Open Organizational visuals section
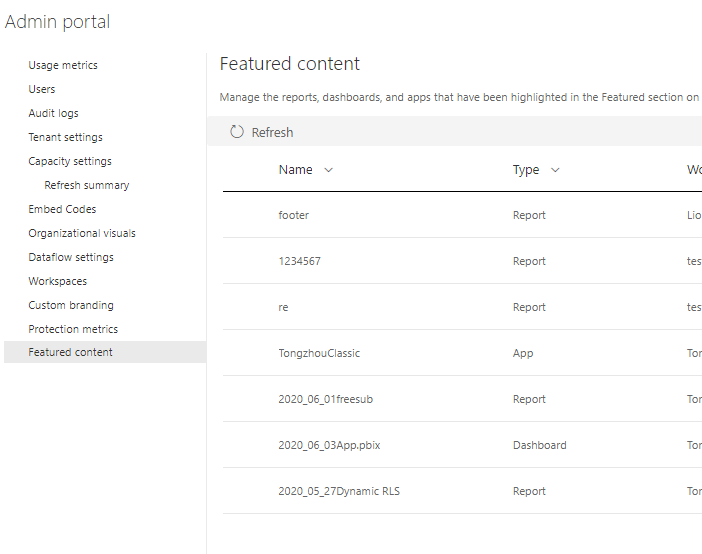Image resolution: width=702 pixels, height=554 pixels. [82, 233]
